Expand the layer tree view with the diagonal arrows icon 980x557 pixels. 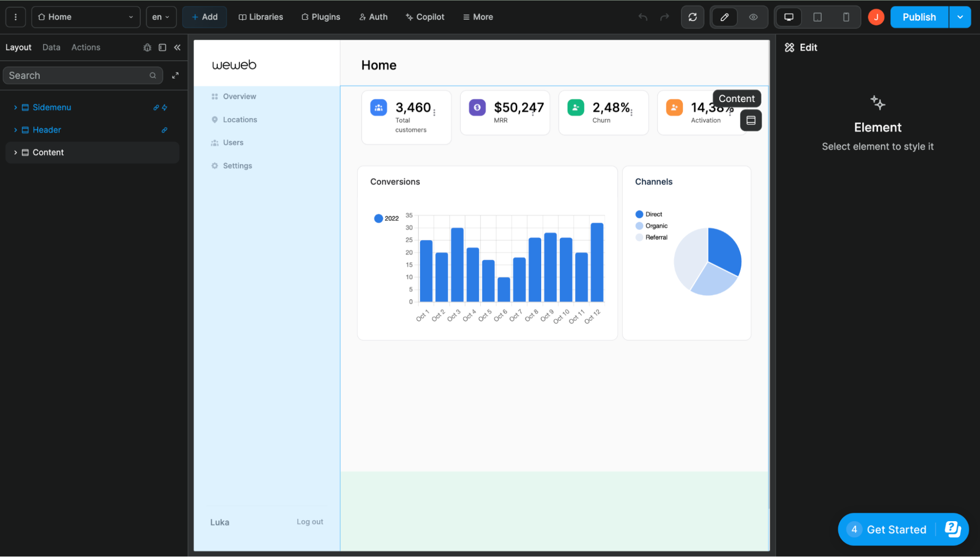pyautogui.click(x=175, y=75)
